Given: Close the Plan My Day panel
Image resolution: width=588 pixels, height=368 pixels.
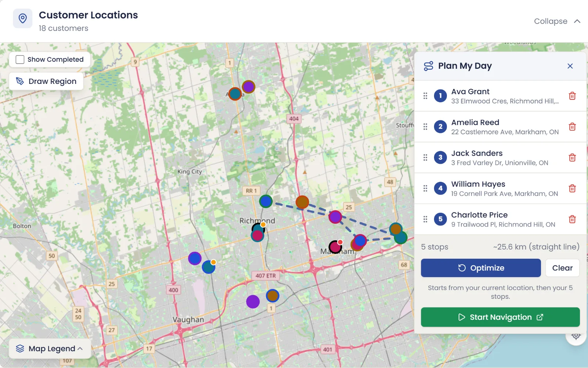Looking at the screenshot, I should pos(570,66).
